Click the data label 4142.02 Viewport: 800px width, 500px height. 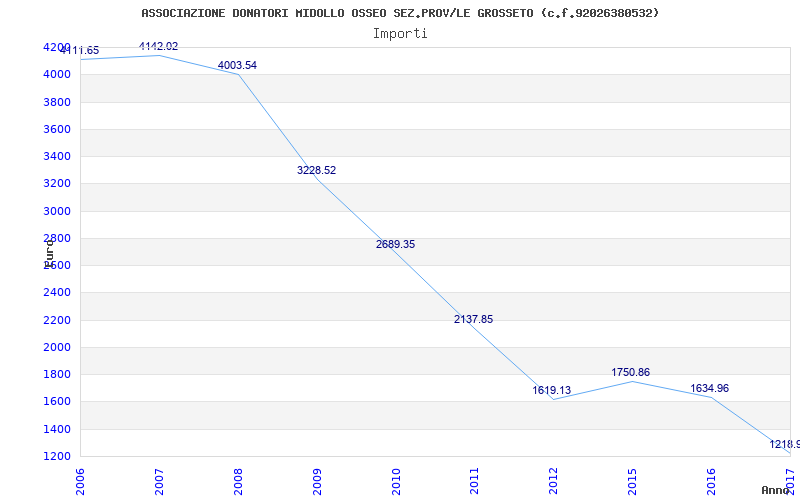[x=159, y=46]
